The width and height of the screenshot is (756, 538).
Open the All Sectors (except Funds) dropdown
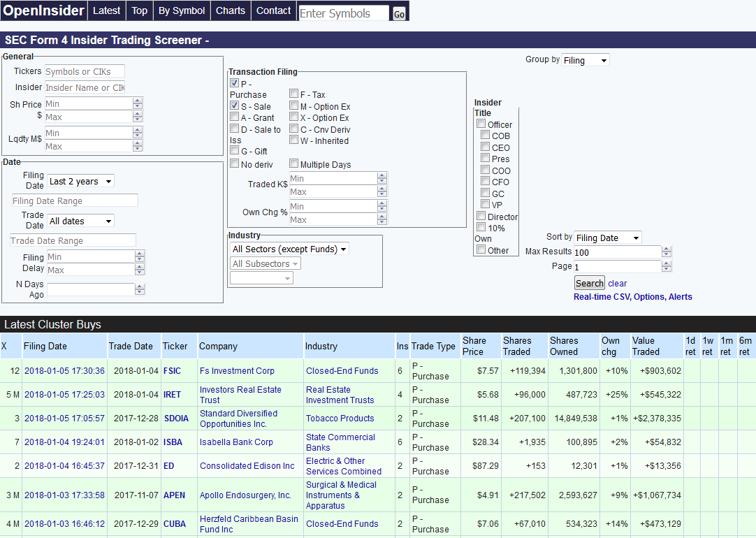(289, 249)
